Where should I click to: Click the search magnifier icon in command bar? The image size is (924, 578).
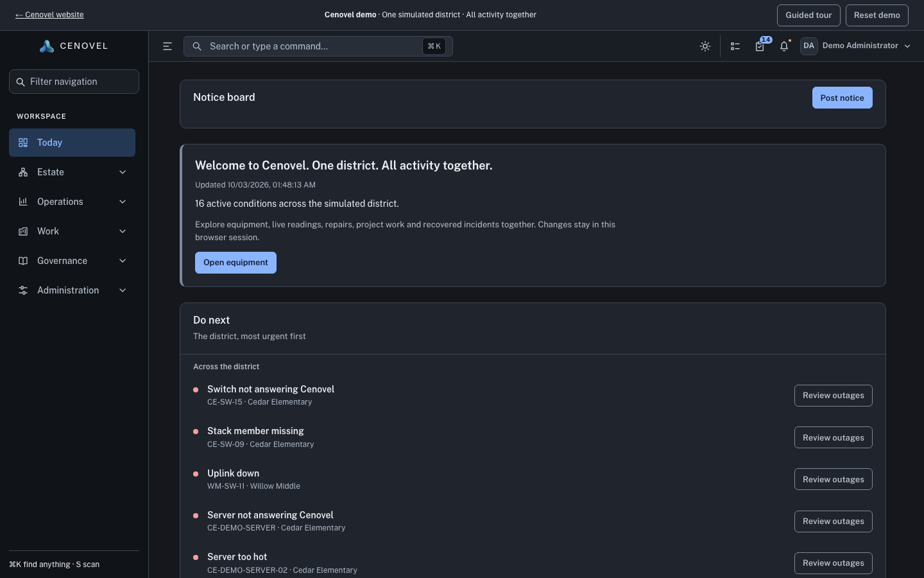(197, 46)
